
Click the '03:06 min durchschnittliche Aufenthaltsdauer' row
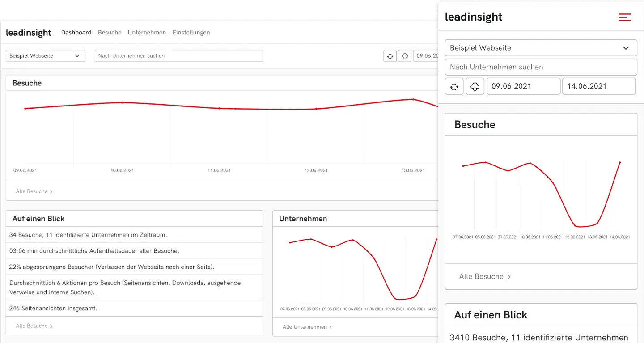point(134,251)
